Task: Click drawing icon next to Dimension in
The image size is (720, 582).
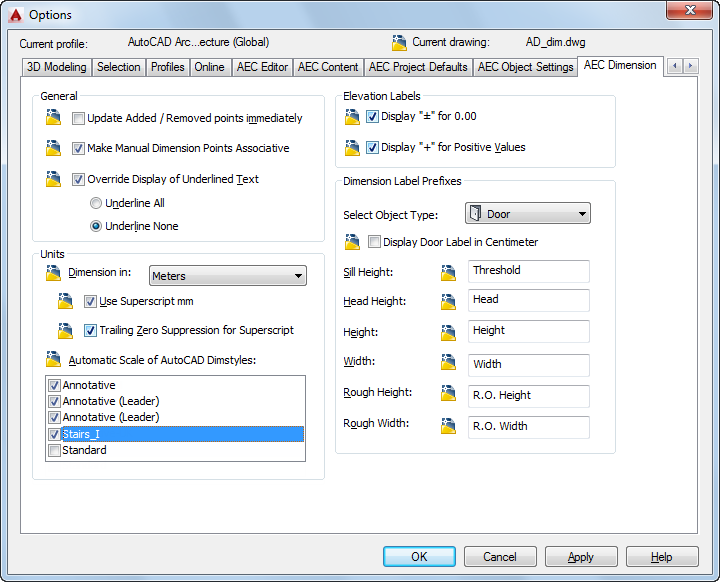Action: [53, 273]
